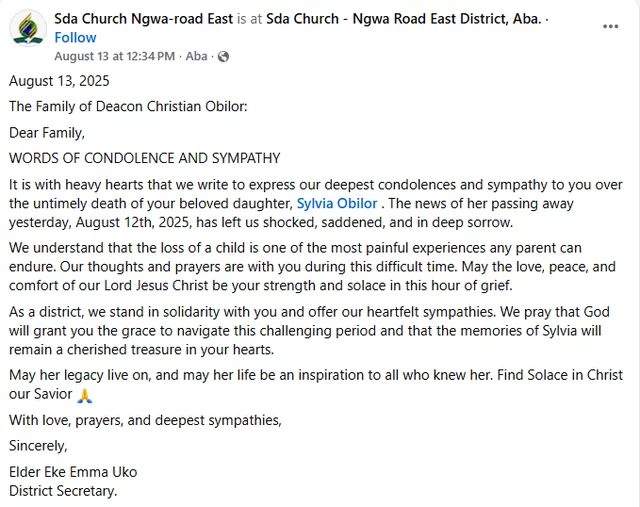Image resolution: width=640 pixels, height=507 pixels.
Task: Click the paragraph starting 'As a district'
Action: coord(310,331)
